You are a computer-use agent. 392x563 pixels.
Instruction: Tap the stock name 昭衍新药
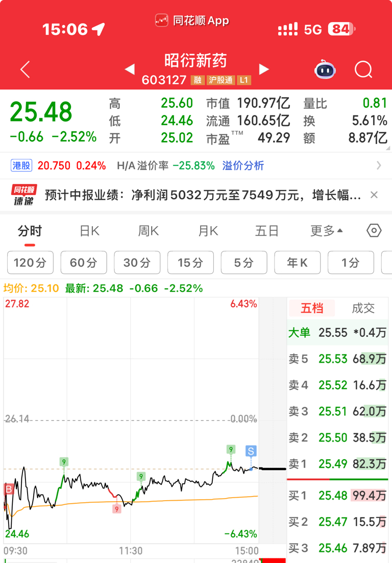[195, 60]
